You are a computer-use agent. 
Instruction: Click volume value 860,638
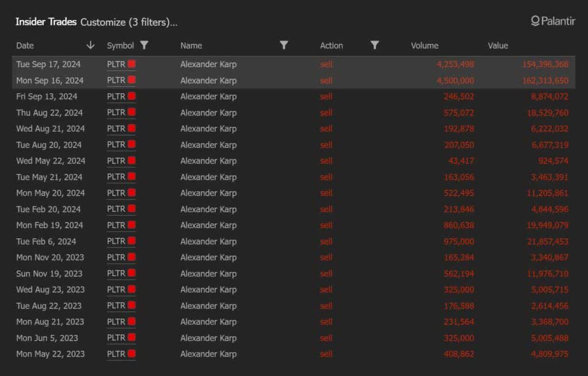(x=459, y=225)
